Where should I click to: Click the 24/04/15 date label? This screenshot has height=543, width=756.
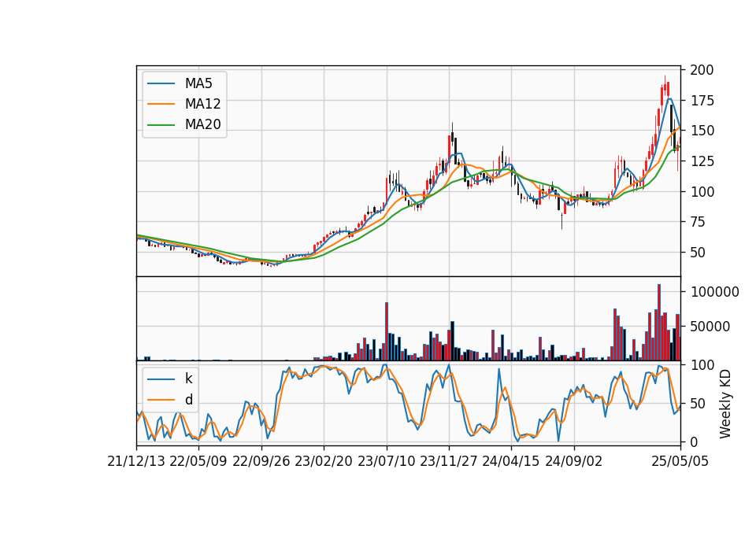[511, 461]
